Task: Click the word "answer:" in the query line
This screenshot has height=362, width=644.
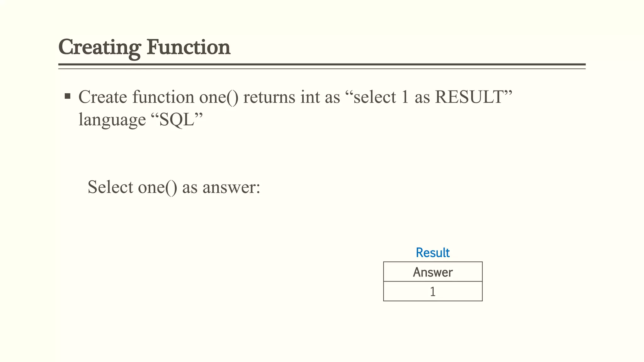Action: point(231,187)
